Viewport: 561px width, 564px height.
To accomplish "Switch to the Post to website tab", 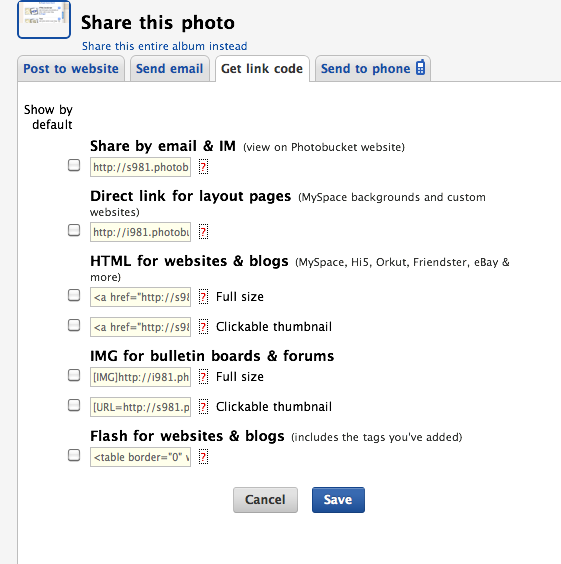I will coord(71,68).
